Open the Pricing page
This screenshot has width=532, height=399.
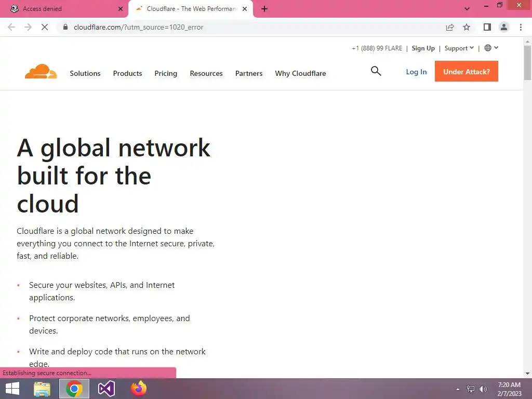click(x=166, y=73)
